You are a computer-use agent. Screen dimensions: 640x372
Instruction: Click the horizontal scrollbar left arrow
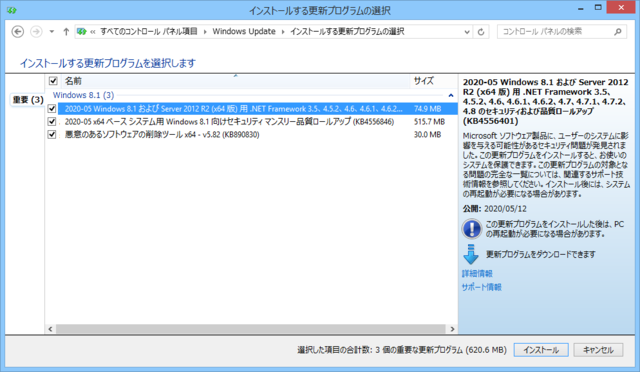click(51, 329)
